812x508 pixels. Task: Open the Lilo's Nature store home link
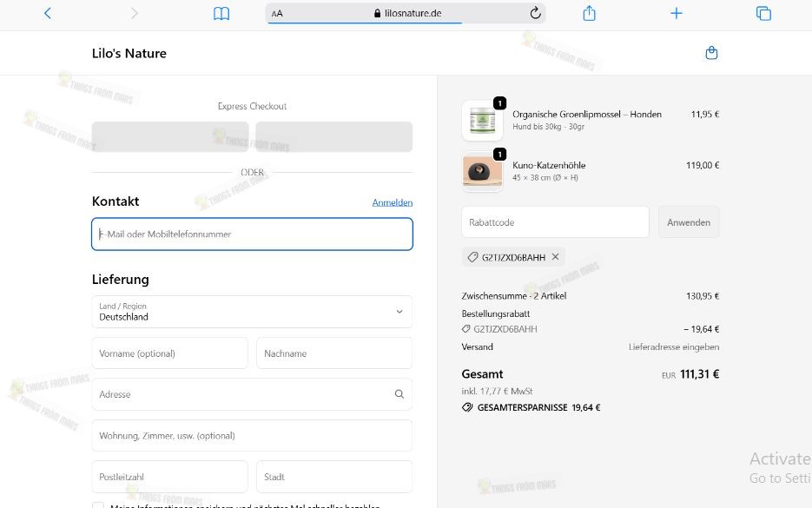click(x=129, y=53)
